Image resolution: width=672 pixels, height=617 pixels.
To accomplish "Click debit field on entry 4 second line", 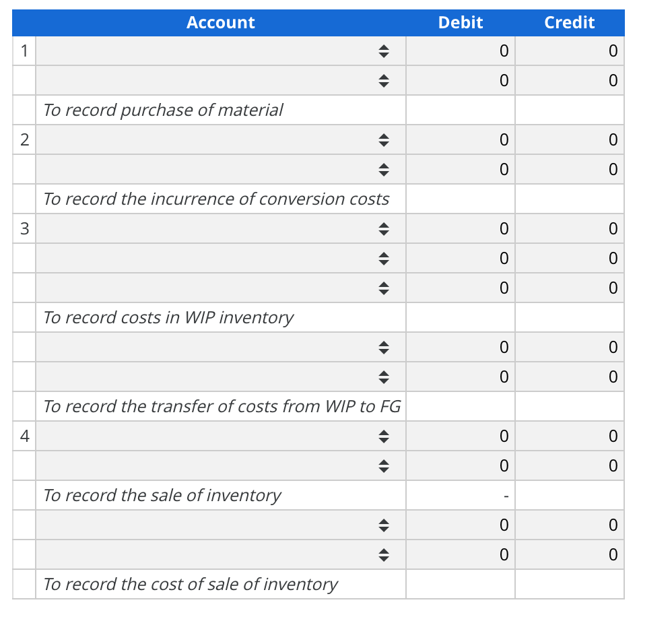I will point(461,465).
